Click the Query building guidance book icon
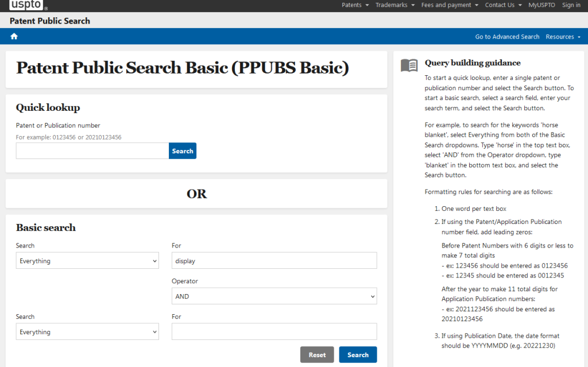 pyautogui.click(x=409, y=65)
